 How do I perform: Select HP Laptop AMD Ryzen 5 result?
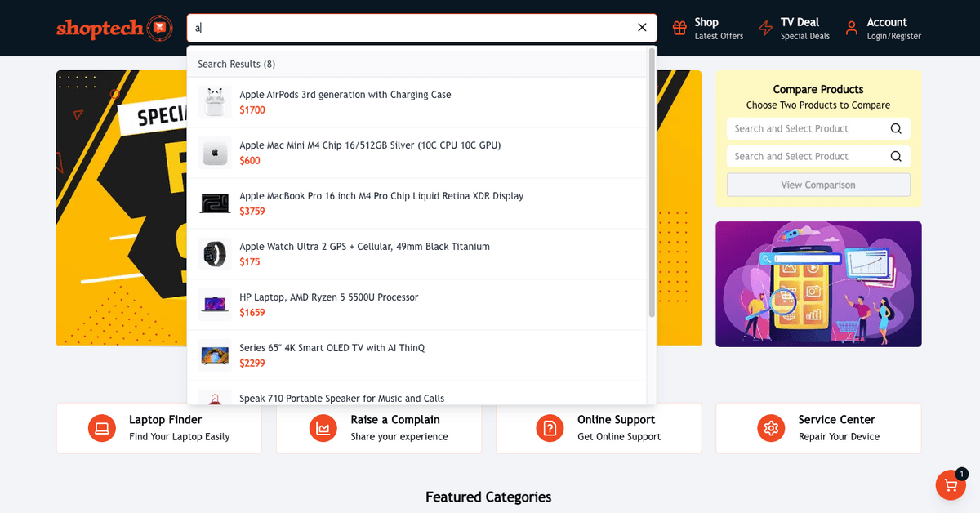[416, 305]
